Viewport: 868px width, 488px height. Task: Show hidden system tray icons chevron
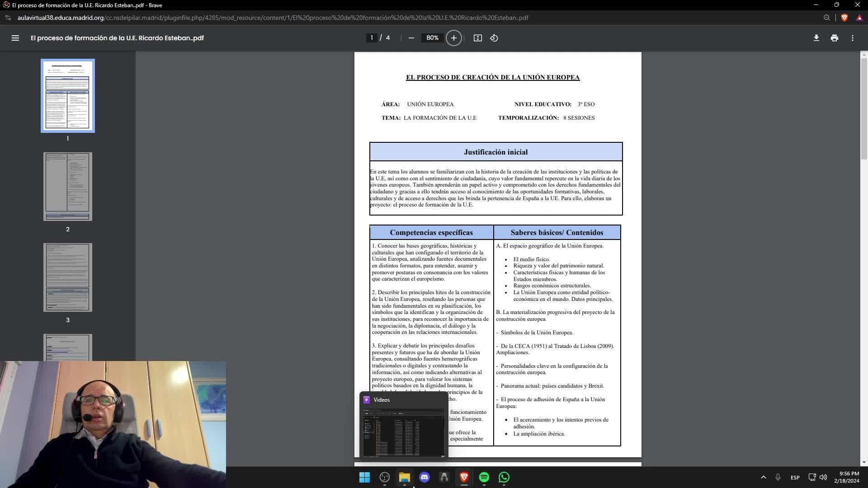point(763,477)
